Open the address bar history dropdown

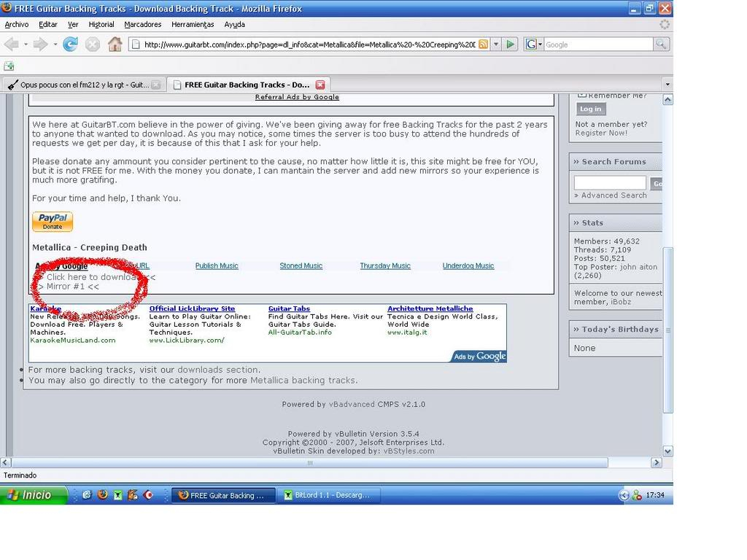(496, 44)
